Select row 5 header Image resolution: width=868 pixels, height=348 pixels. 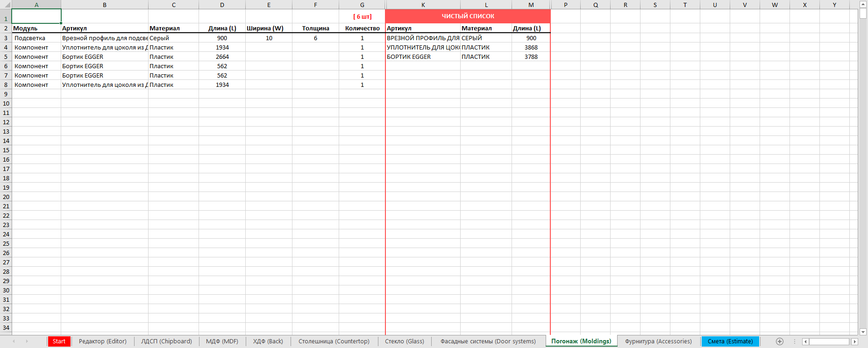tap(6, 57)
